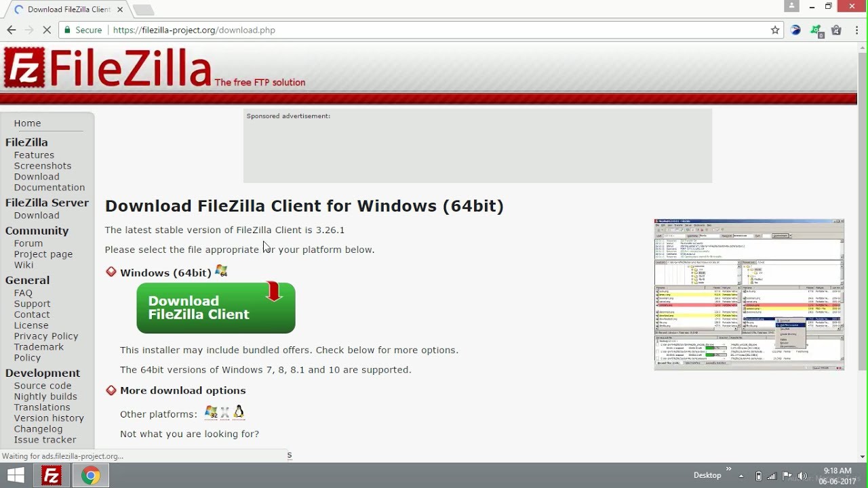Image resolution: width=868 pixels, height=488 pixels.
Task: Open the License sidebar link
Action: pos(31,325)
